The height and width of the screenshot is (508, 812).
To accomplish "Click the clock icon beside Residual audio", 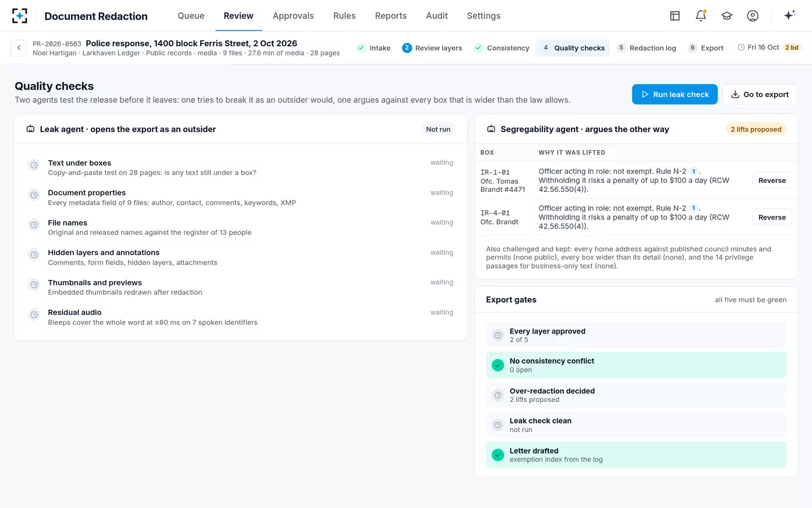I will click(x=34, y=315).
